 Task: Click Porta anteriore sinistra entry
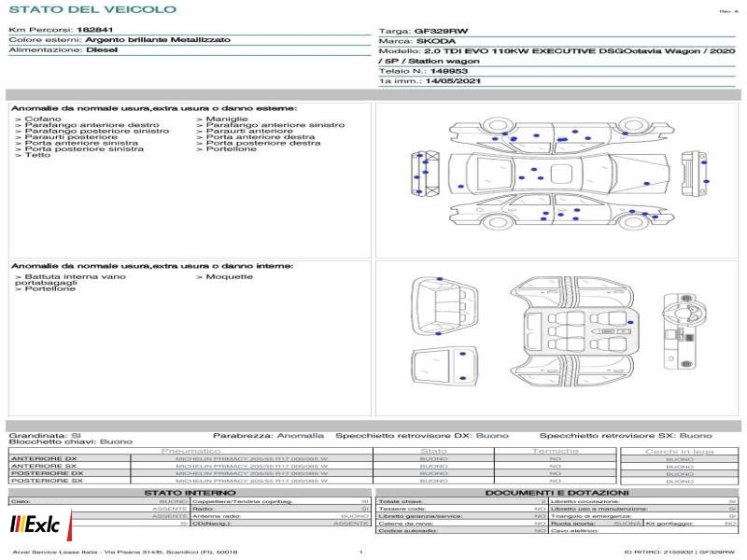point(77,143)
